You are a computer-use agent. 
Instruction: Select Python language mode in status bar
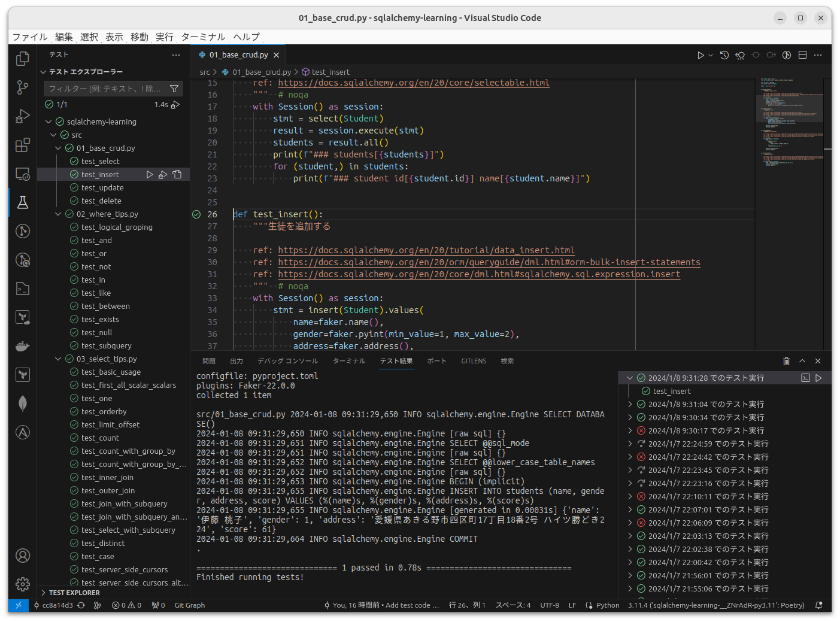pos(608,605)
